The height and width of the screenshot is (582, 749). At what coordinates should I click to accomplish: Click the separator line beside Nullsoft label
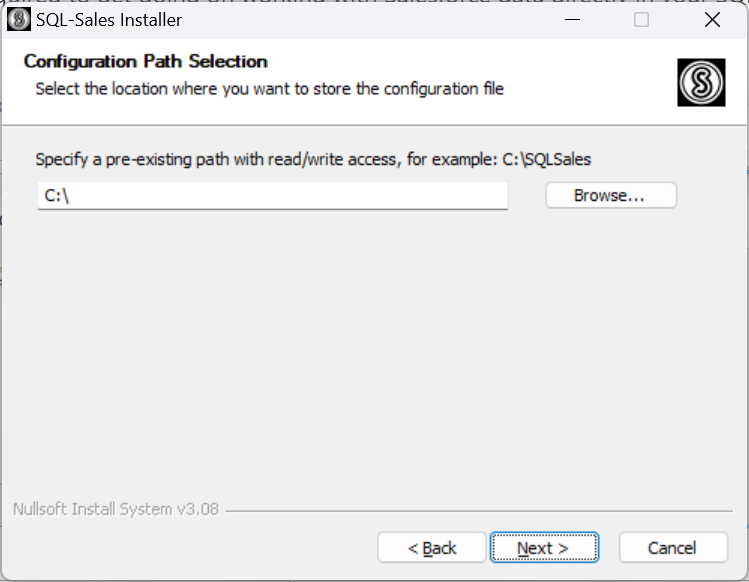coord(479,511)
